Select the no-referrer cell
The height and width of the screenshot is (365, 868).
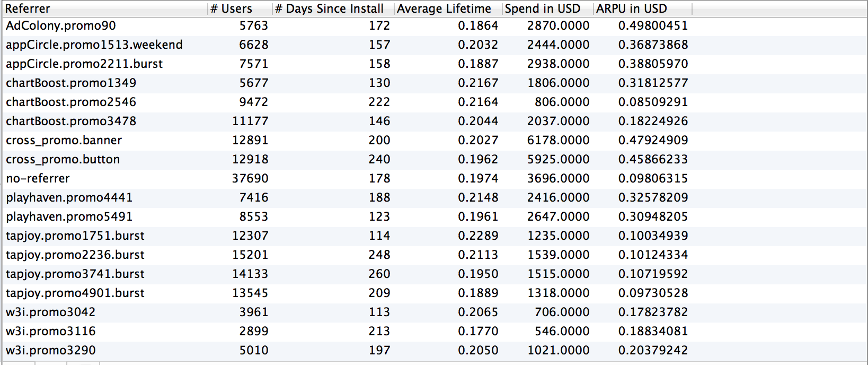tap(38, 178)
